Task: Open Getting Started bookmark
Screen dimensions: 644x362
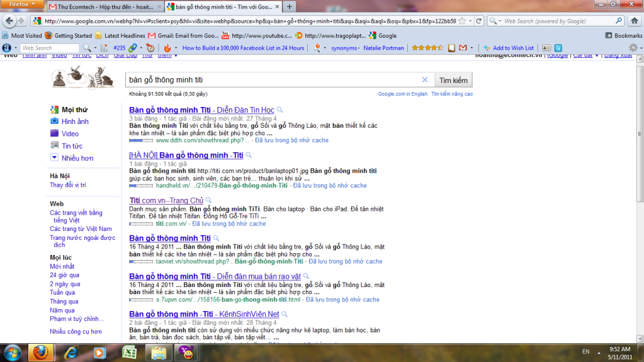Action: 69,36
